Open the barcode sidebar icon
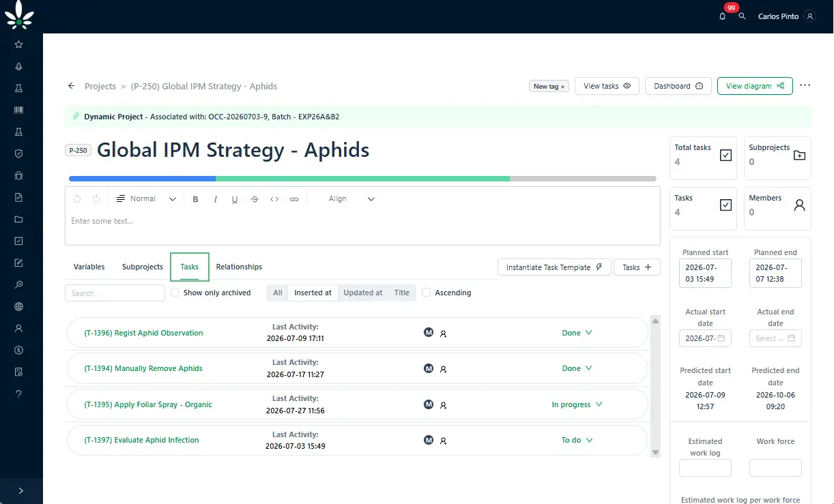This screenshot has height=504, width=834. [18, 110]
